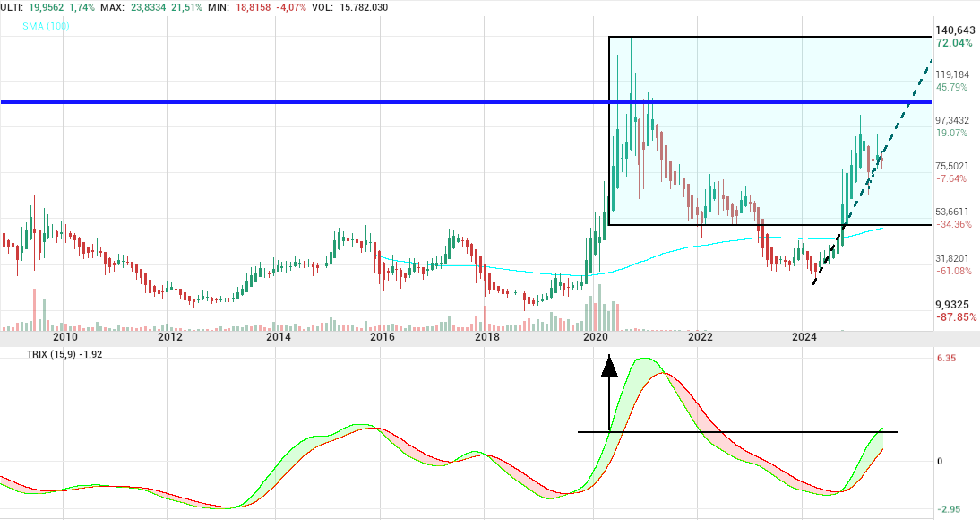Click the 2014 year label on time axis
The image size is (980, 520).
(x=278, y=336)
